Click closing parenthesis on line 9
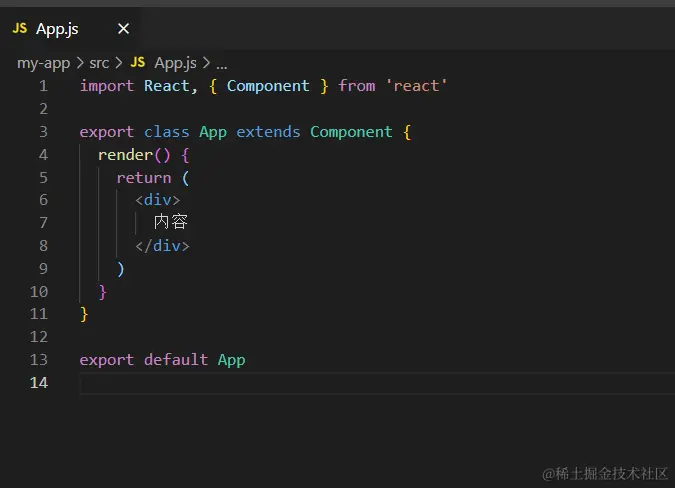This screenshot has height=488, width=675. [121, 269]
